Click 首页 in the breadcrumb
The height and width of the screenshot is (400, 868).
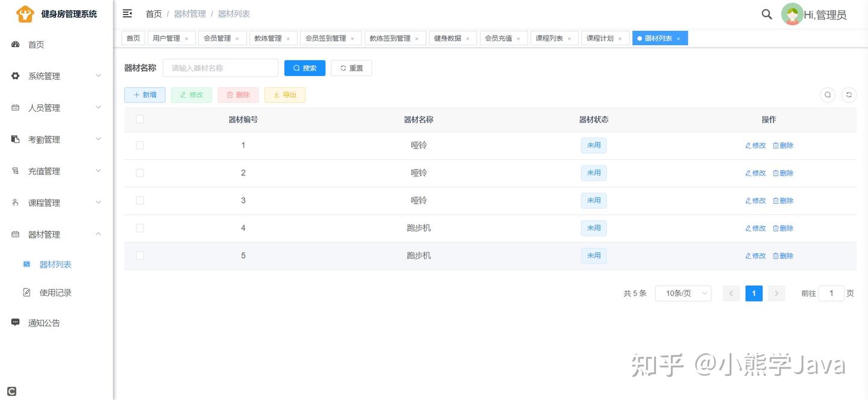pos(154,13)
